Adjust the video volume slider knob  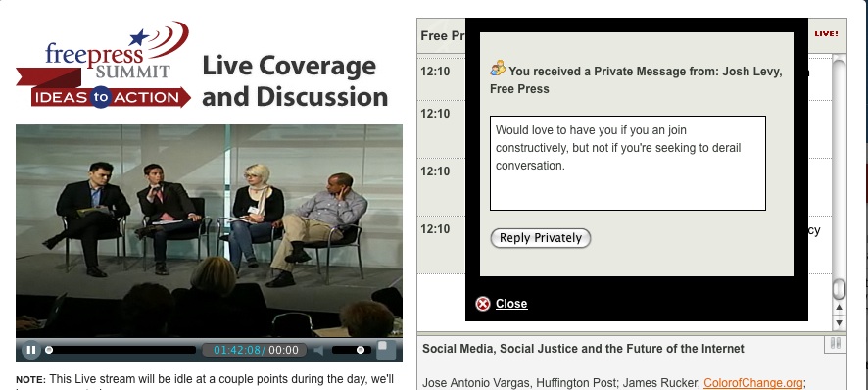tap(361, 350)
